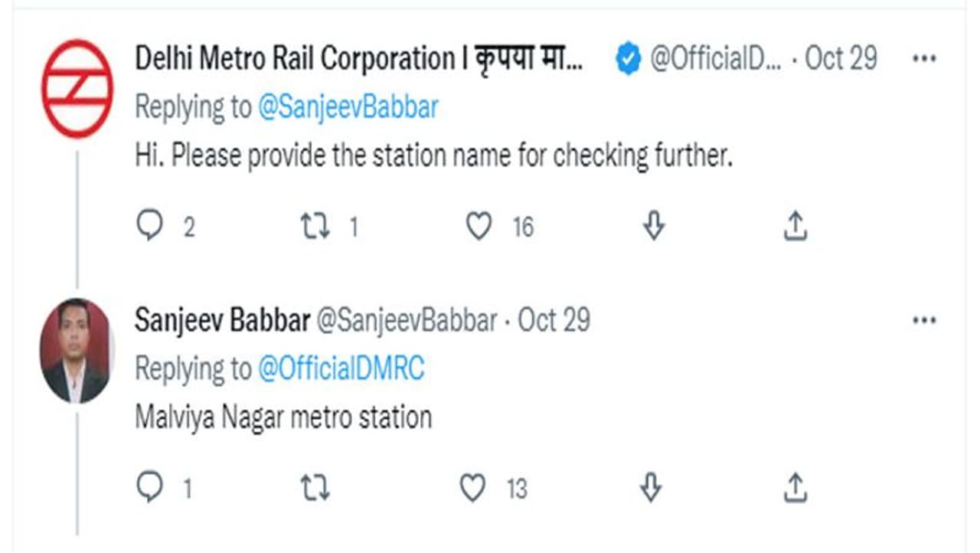Open the Delhi Metro Rail Corporation profile name
The height and width of the screenshot is (553, 980).
[358, 59]
